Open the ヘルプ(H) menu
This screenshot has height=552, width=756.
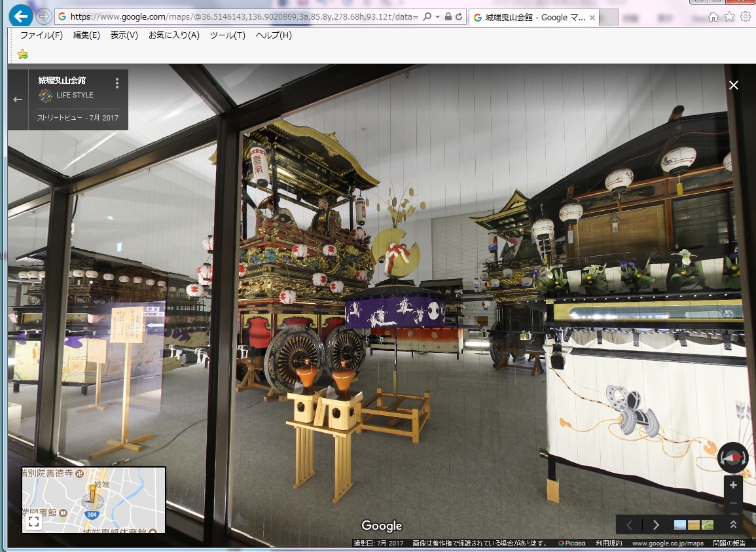(x=274, y=35)
